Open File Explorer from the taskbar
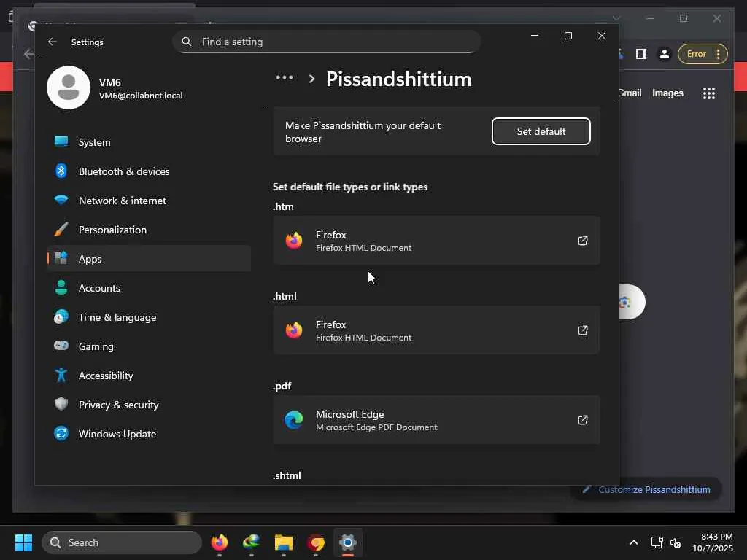747x560 pixels. [x=284, y=542]
